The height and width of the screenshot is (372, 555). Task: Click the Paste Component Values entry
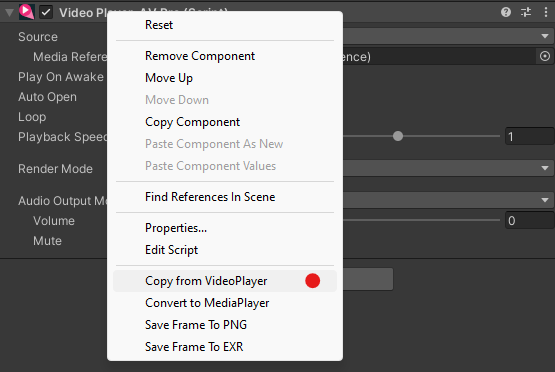[225, 166]
